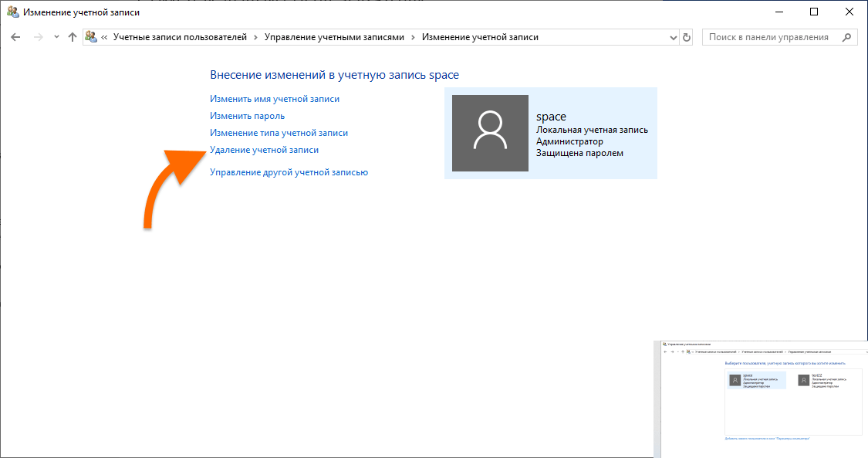Maximize the account window
The image size is (868, 458).
(x=814, y=12)
